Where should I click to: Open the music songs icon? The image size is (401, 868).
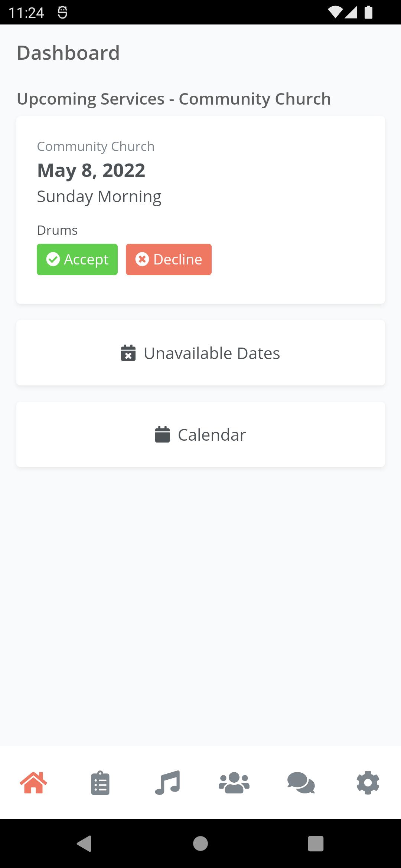(x=167, y=783)
